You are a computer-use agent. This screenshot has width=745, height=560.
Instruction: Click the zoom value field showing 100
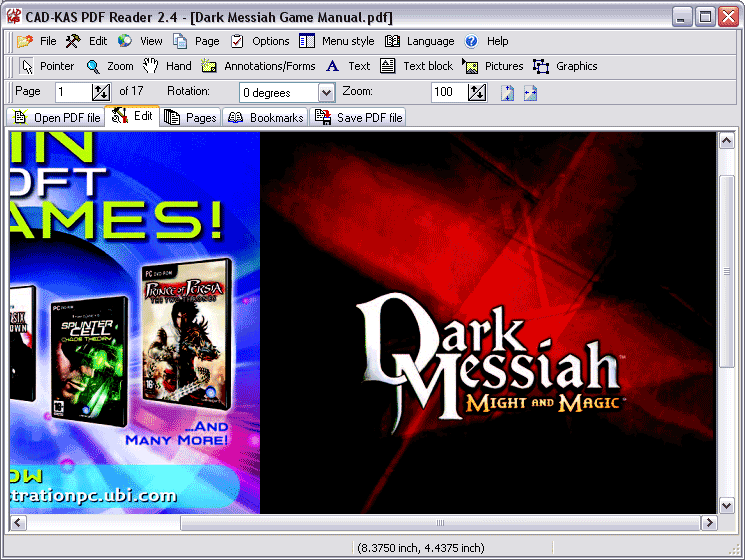449,92
